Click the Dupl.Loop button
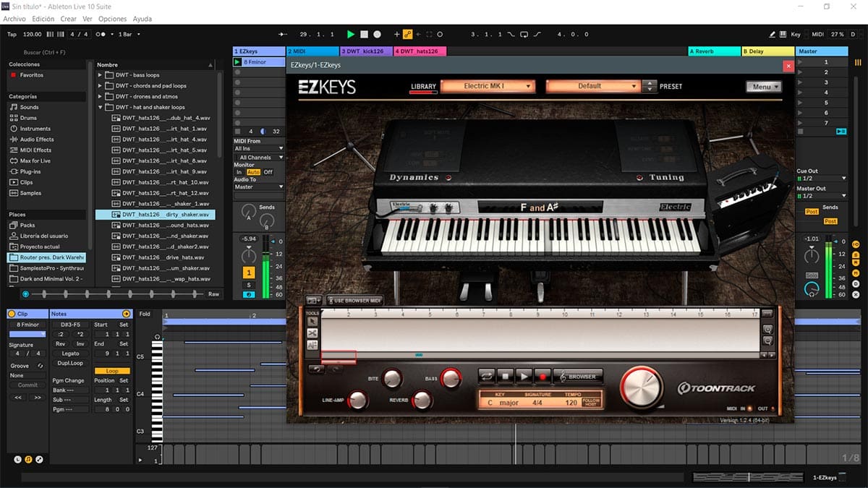 [70, 363]
